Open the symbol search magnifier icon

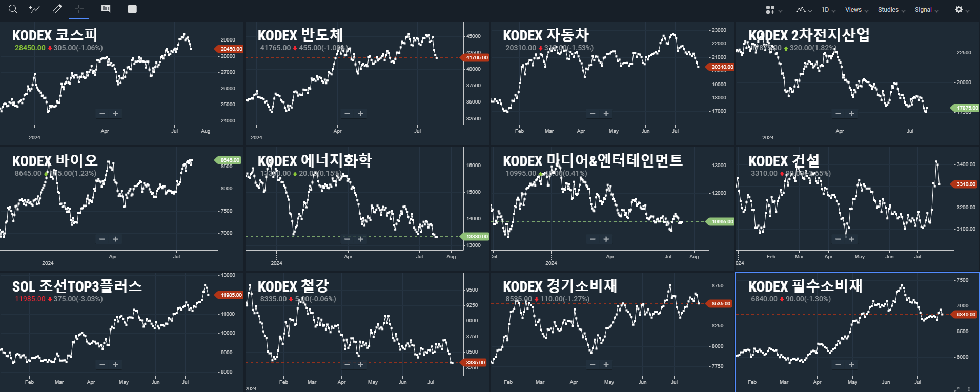click(13, 9)
